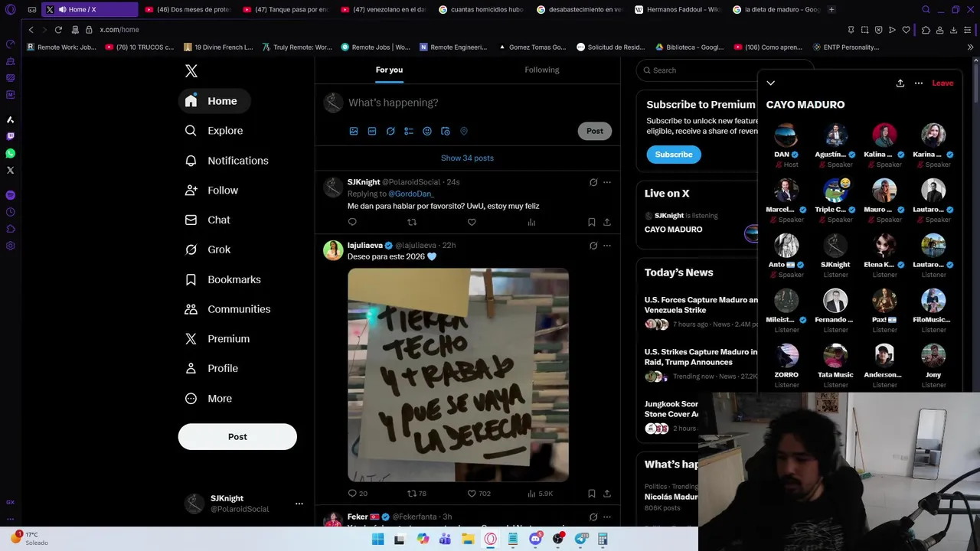Screen dimensions: 980x551
Task: Open Notifications in the sidebar
Action: 227,161
